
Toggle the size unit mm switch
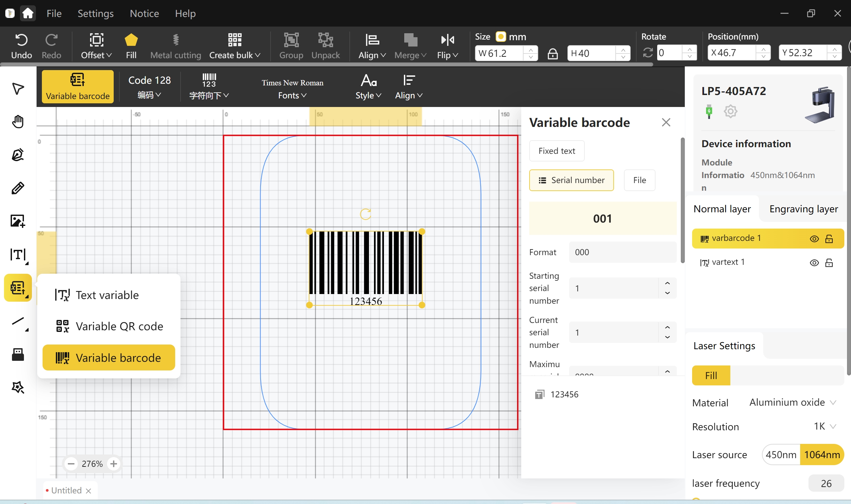tap(501, 36)
